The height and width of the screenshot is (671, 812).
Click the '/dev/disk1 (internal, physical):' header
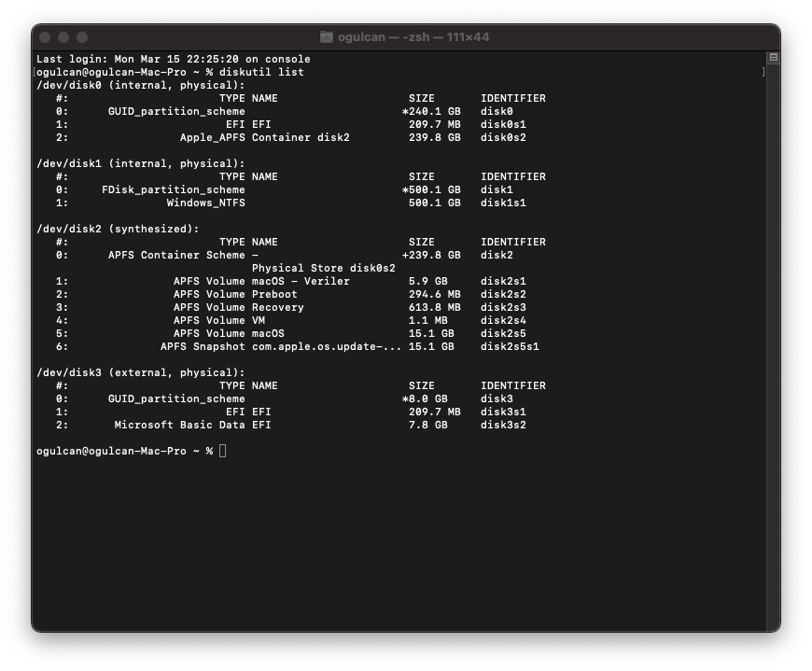(141, 163)
